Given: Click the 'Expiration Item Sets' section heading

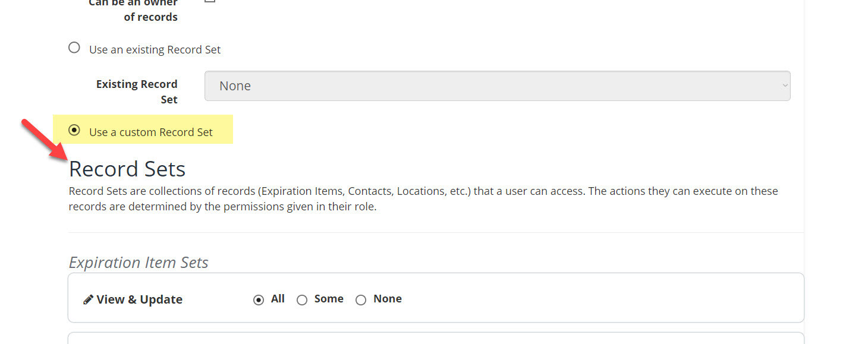Looking at the screenshot, I should coord(139,263).
